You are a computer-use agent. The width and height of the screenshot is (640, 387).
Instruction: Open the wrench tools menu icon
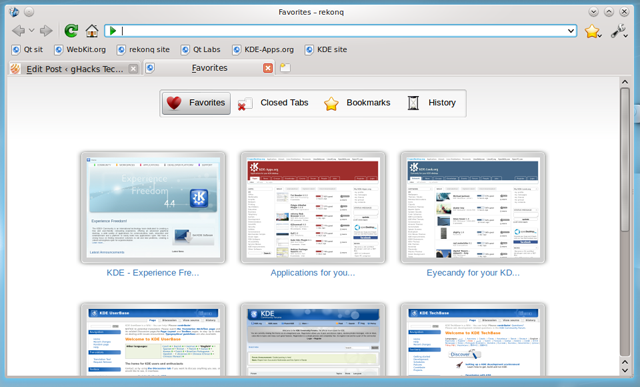tap(618, 31)
